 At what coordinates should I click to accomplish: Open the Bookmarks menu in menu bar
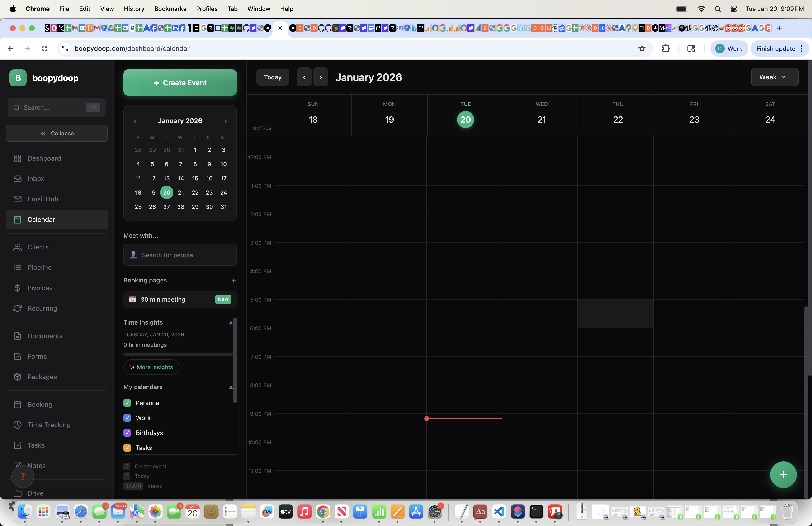[x=170, y=9]
